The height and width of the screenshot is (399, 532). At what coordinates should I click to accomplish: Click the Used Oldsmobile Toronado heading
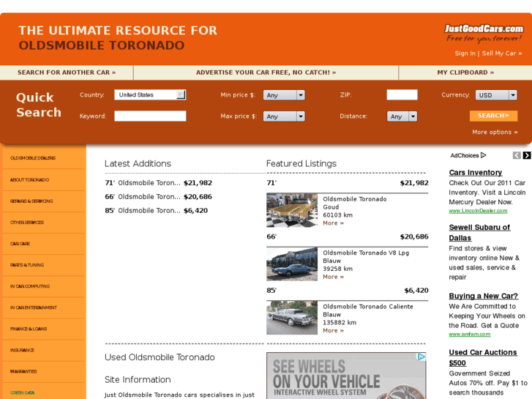click(x=160, y=357)
